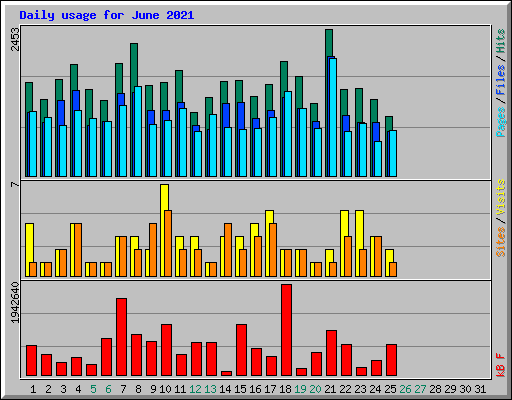The width and height of the screenshot is (512, 400).
Task: Click day 21 on the x-axis
Action: (330, 389)
